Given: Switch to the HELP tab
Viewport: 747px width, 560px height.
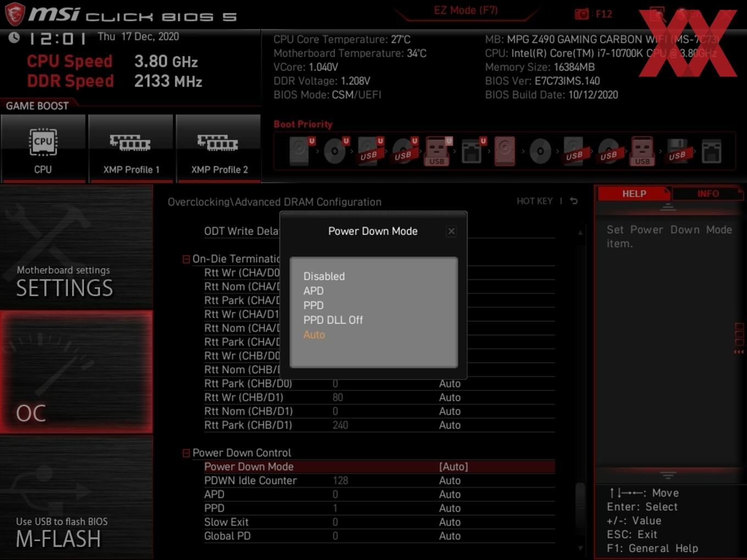Looking at the screenshot, I should (x=634, y=194).
